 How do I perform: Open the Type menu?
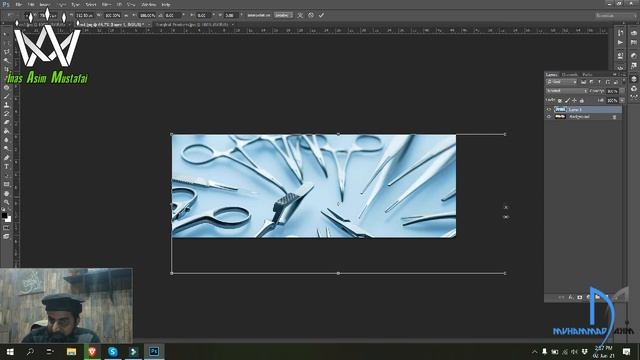pyautogui.click(x=76, y=4)
